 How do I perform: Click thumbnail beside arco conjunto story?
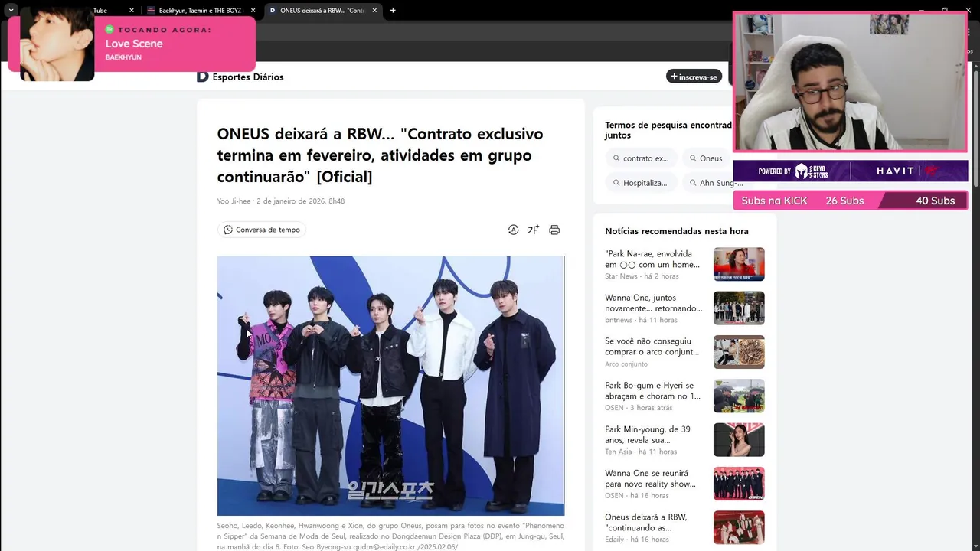tap(739, 352)
